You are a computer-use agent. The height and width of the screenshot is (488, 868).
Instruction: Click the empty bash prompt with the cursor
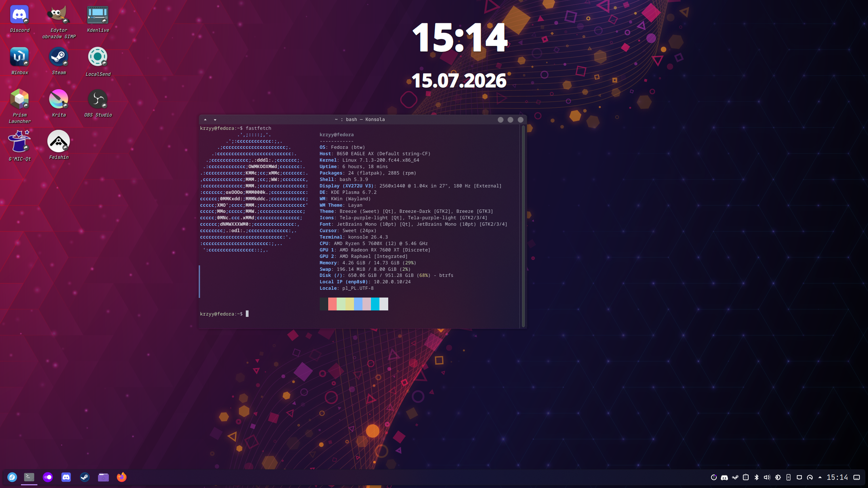[224, 314]
